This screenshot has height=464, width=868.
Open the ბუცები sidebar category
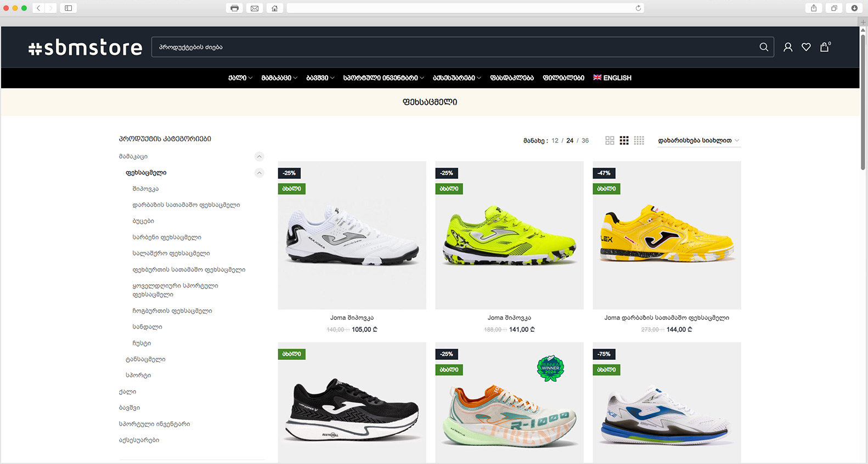click(x=143, y=221)
